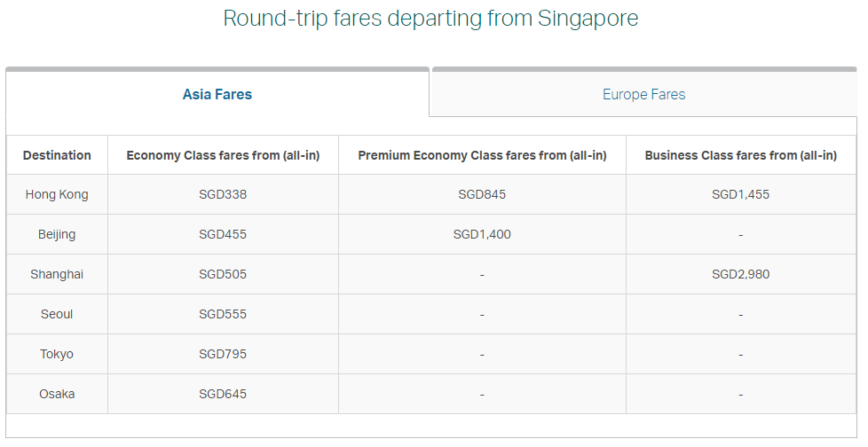Click Hong Kong economy fare SGD338
This screenshot has width=868, height=447.
pyautogui.click(x=223, y=194)
